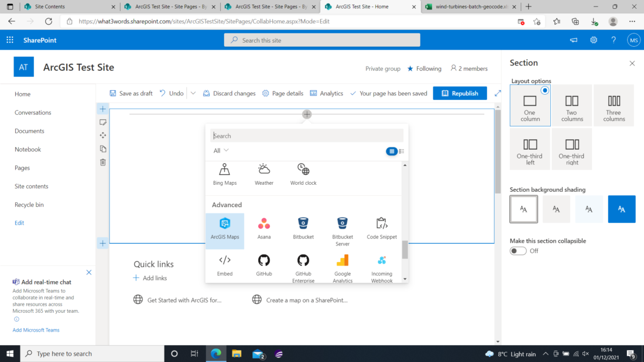Click Add links under Quick links
This screenshot has width=644, height=362.
pyautogui.click(x=150, y=278)
